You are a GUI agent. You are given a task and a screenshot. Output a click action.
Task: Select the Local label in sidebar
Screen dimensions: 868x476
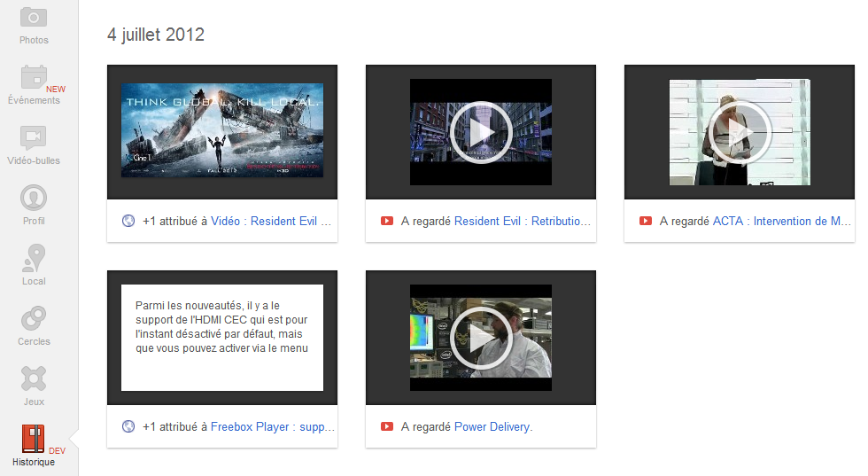[x=34, y=281]
